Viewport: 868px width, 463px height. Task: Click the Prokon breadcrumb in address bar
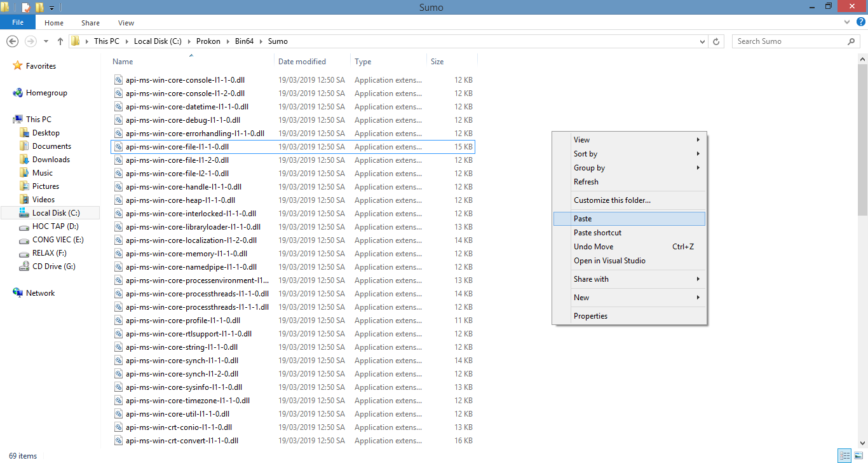(208, 41)
